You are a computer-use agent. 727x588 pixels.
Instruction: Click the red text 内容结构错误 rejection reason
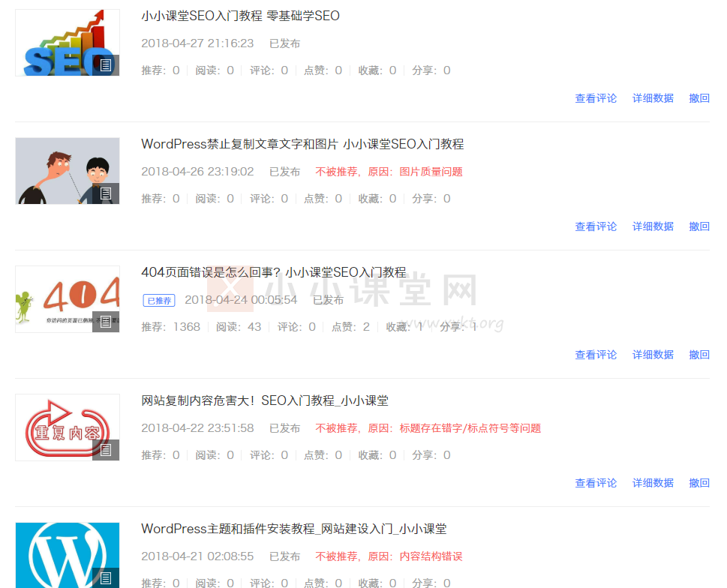431,556
